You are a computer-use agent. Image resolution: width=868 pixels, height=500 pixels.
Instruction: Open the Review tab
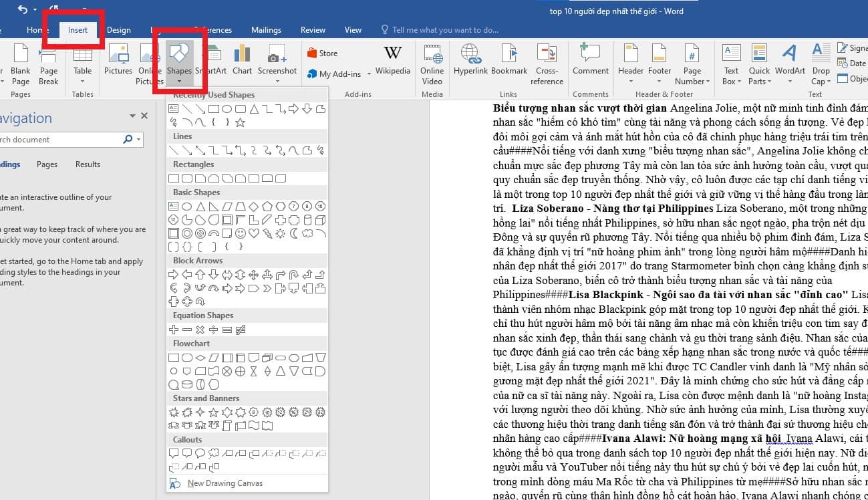313,30
